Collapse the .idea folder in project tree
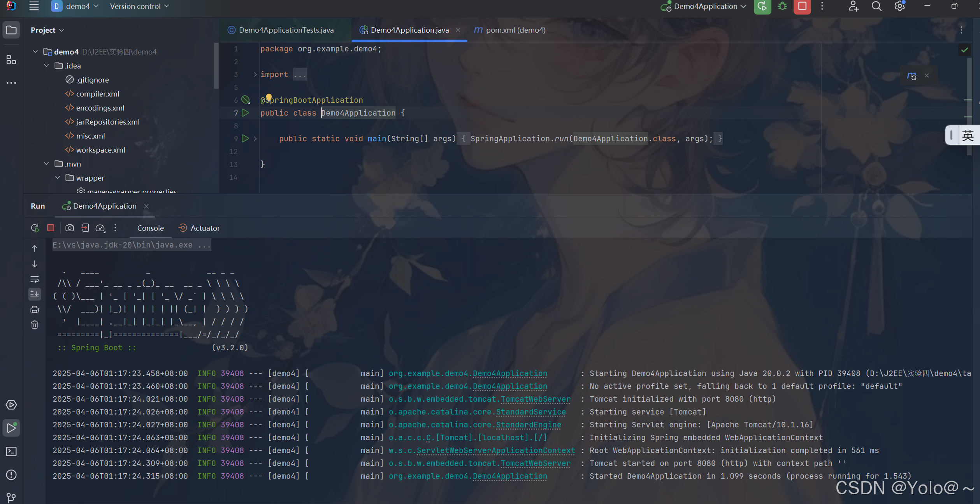Screen dimensions: 980x504 [47, 66]
